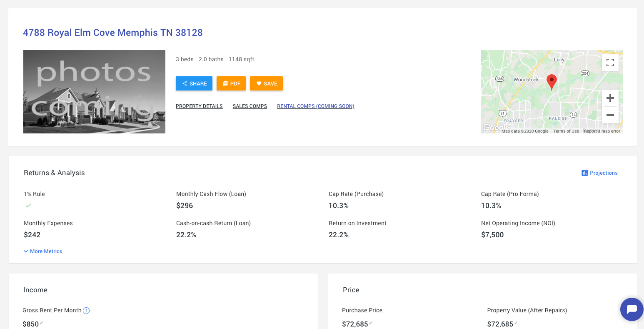The width and height of the screenshot is (644, 329).
Task: Save this property to favorites
Action: [x=266, y=83]
